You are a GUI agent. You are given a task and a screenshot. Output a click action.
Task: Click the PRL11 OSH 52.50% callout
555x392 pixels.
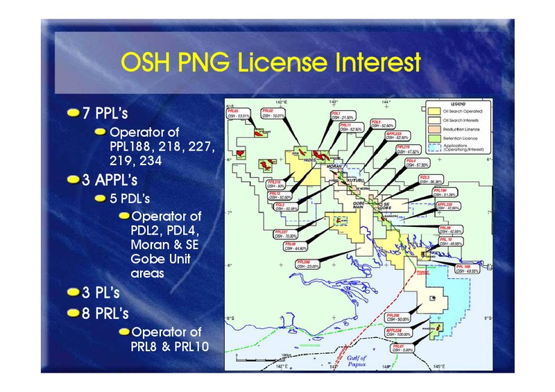[351, 128]
